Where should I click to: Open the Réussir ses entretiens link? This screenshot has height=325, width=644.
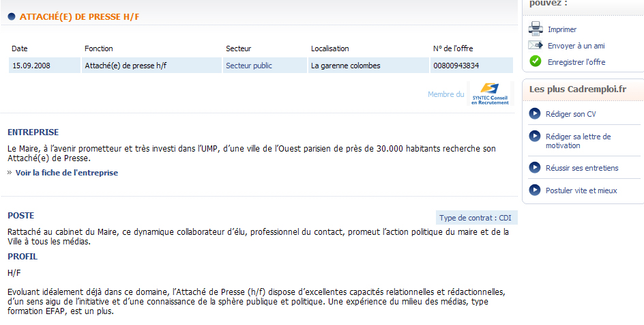(582, 168)
